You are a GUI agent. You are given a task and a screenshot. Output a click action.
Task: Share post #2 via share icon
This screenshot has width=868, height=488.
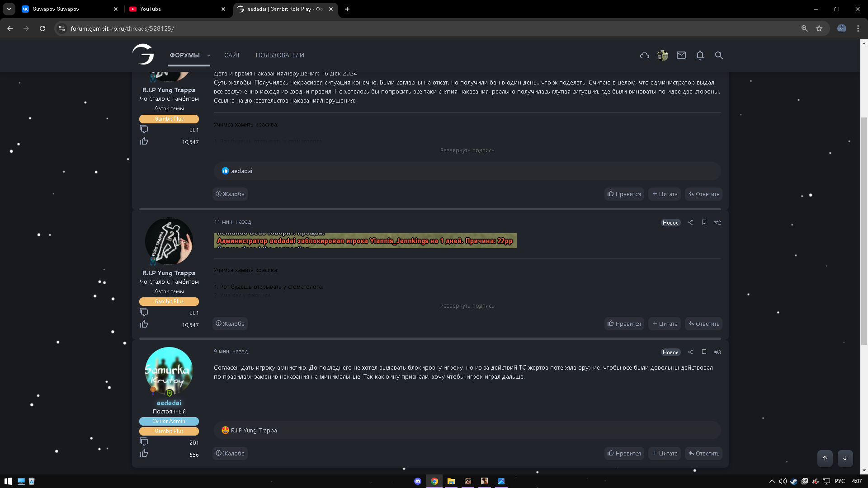pos(690,222)
